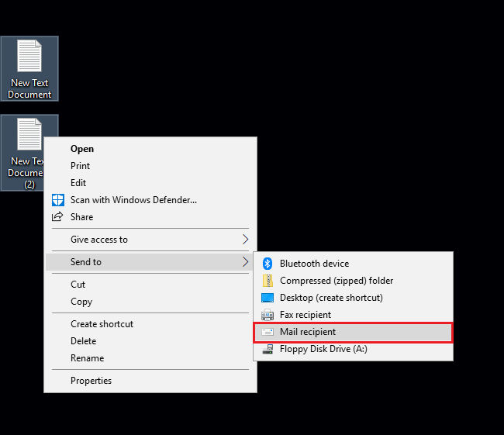The height and width of the screenshot is (435, 504).
Task: Send to Desktop (create shortcut)
Action: click(x=354, y=298)
